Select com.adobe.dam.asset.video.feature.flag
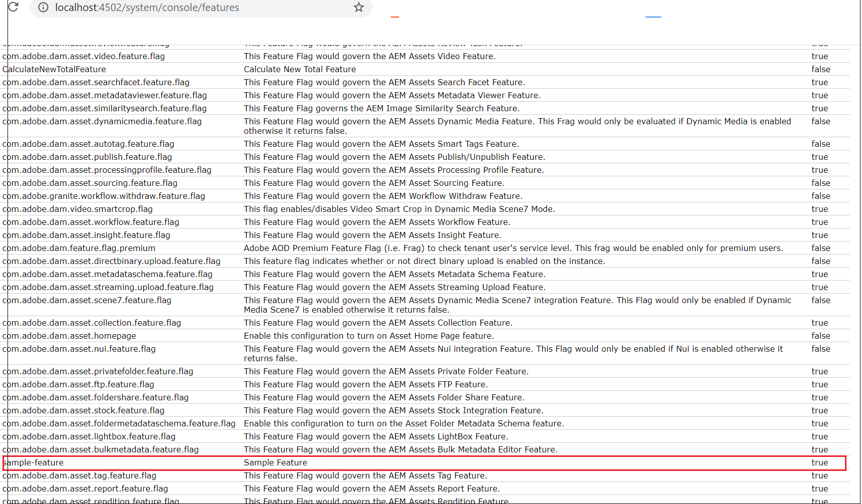 84,56
